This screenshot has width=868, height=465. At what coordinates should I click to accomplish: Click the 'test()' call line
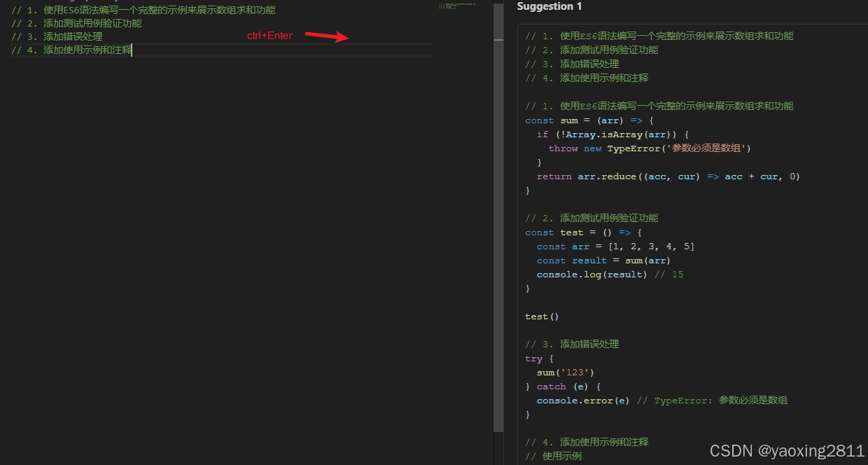click(542, 317)
